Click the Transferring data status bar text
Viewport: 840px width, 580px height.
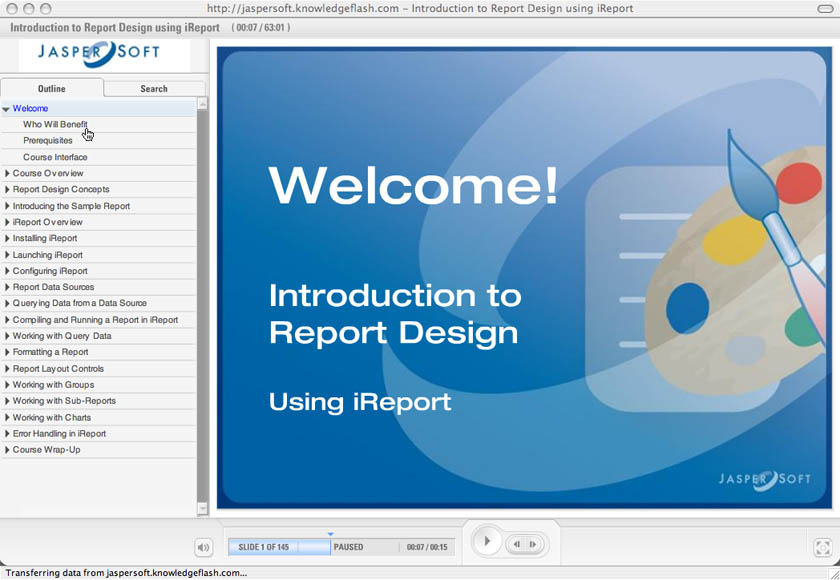(x=126, y=573)
